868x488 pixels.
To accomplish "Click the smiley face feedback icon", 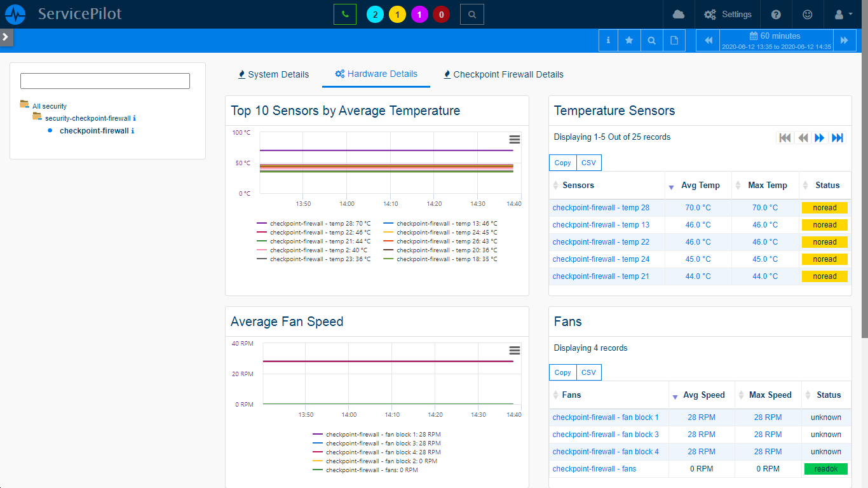I will point(808,14).
